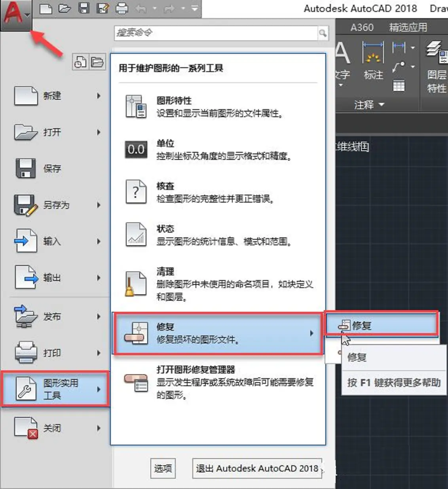The height and width of the screenshot is (489, 448).
Task: Expand the 打印 submenu arrow
Action: click(99, 353)
